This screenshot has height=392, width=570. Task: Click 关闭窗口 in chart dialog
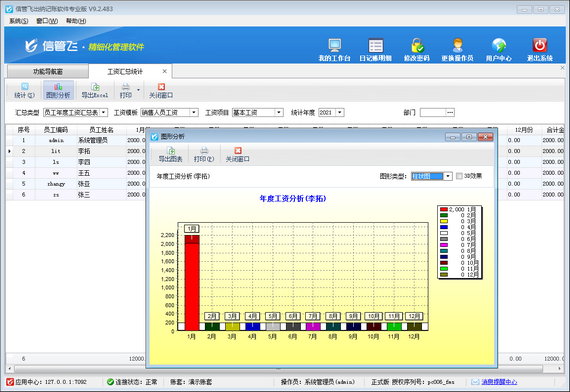(237, 155)
